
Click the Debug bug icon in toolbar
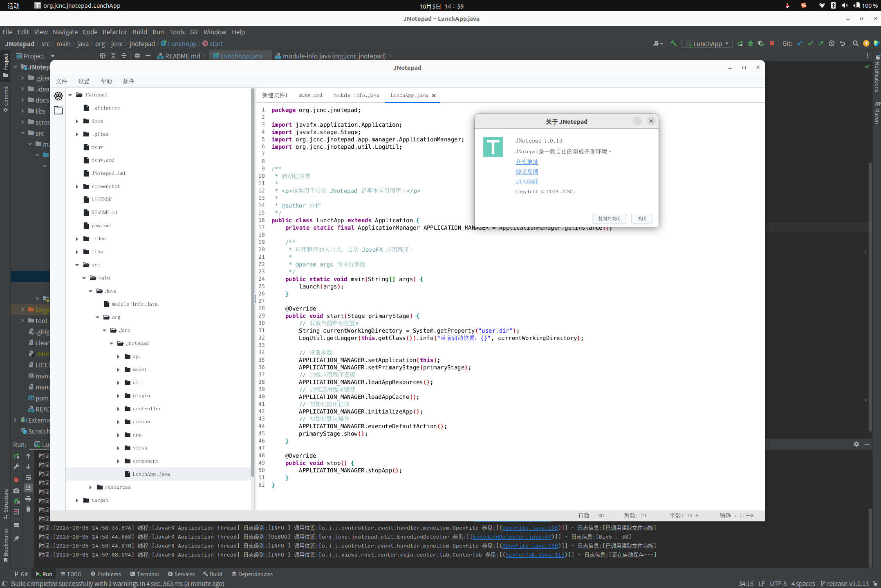click(751, 44)
